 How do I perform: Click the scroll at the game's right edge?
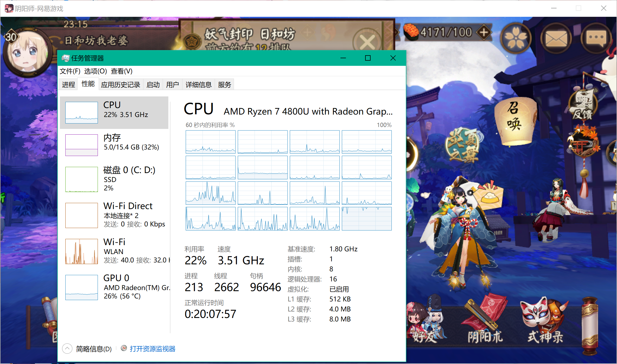click(x=590, y=326)
